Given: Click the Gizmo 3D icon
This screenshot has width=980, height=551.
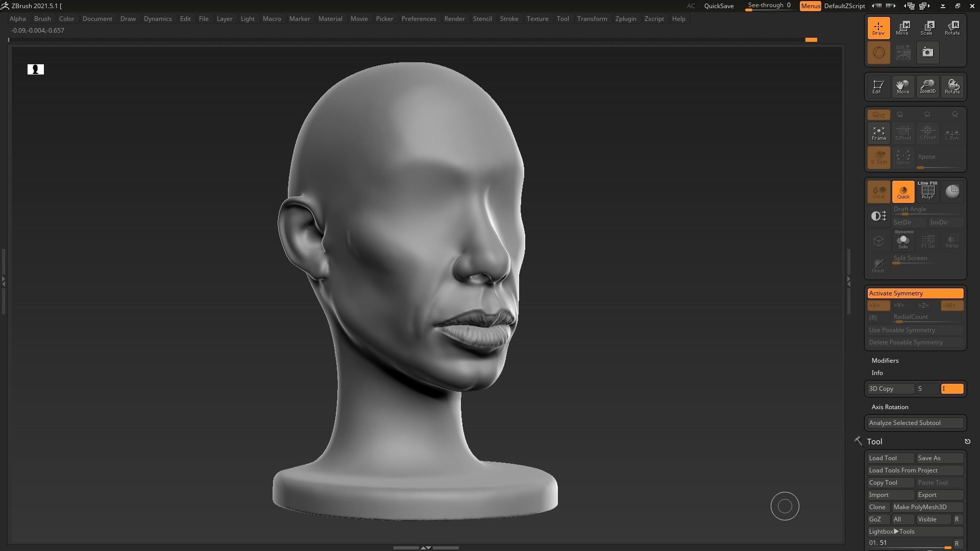Looking at the screenshot, I should [878, 53].
